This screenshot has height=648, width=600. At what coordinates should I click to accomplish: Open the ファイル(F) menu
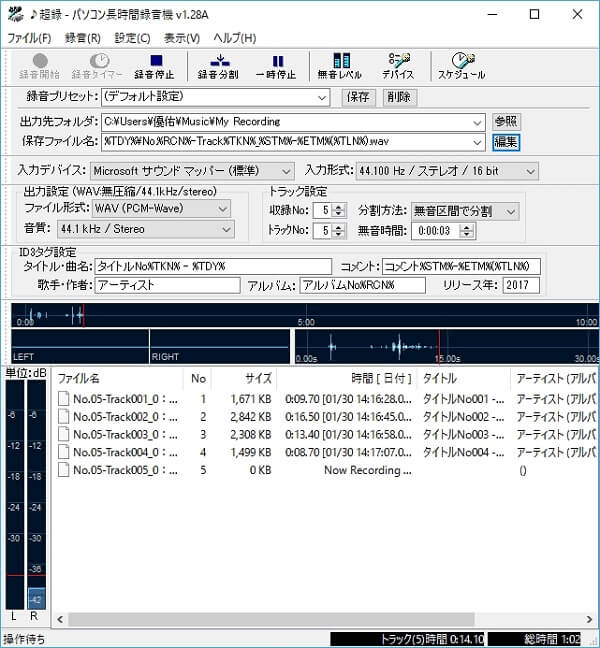(x=29, y=38)
